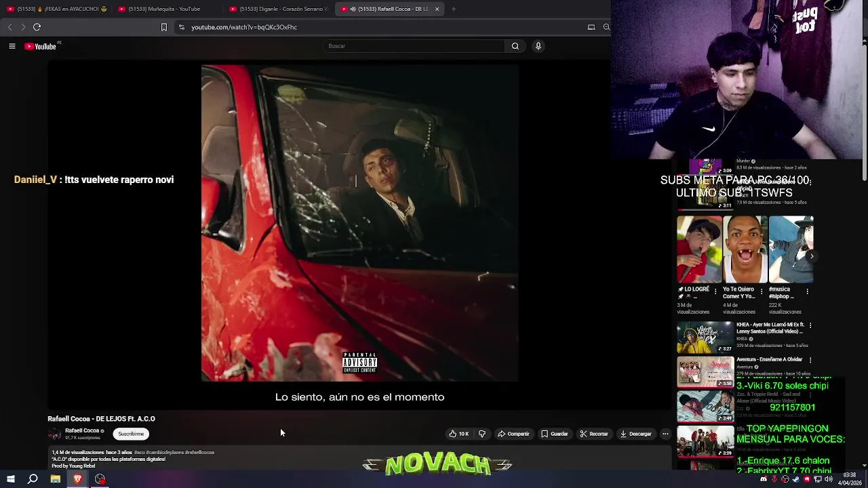The image size is (868, 488).
Task: Clip the video with Recortar
Action: click(594, 434)
